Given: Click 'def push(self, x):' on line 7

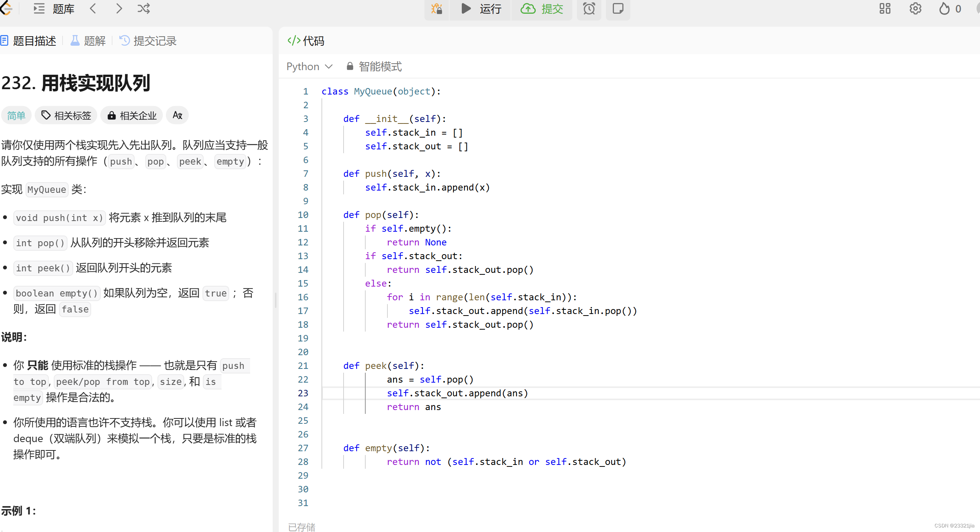Looking at the screenshot, I should [x=392, y=174].
